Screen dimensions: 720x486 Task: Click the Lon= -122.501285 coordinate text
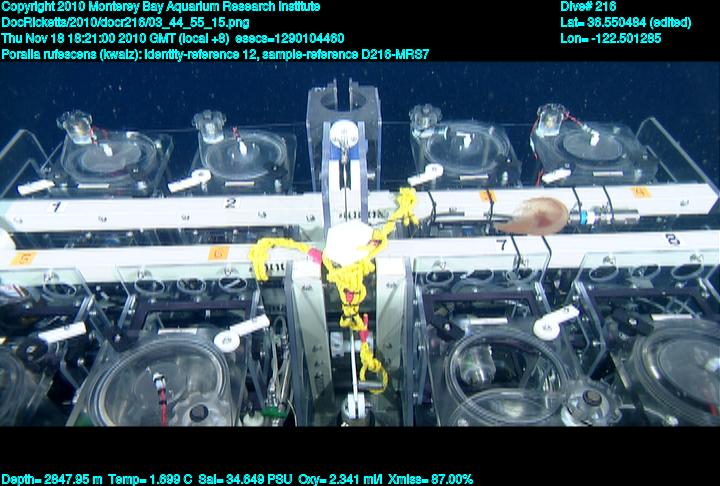611,38
